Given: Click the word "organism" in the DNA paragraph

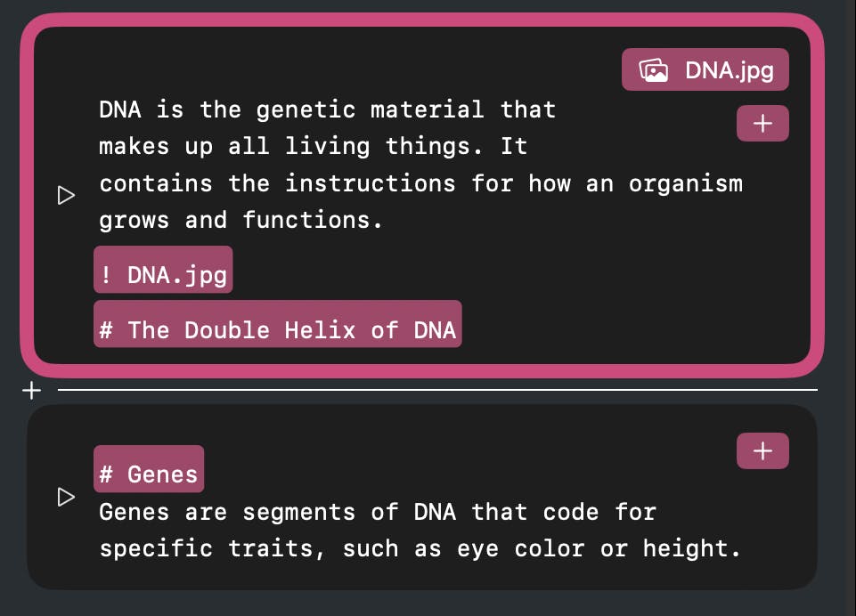Looking at the screenshot, I should point(685,183).
